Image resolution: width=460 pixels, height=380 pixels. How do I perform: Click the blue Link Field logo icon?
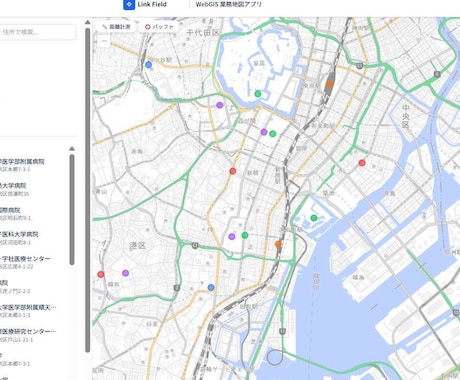[129, 5]
